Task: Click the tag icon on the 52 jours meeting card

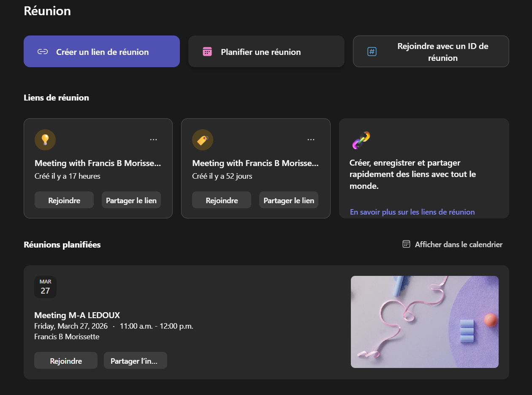Action: (x=203, y=140)
